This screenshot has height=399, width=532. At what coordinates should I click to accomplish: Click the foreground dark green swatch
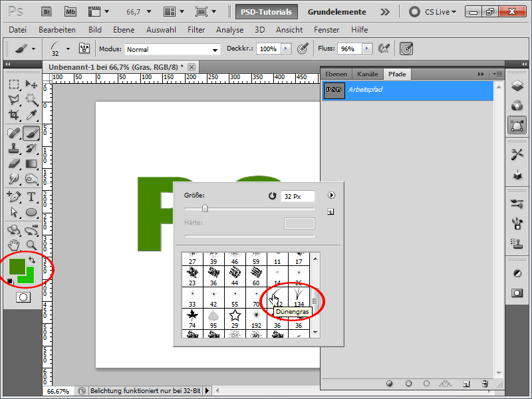[17, 267]
